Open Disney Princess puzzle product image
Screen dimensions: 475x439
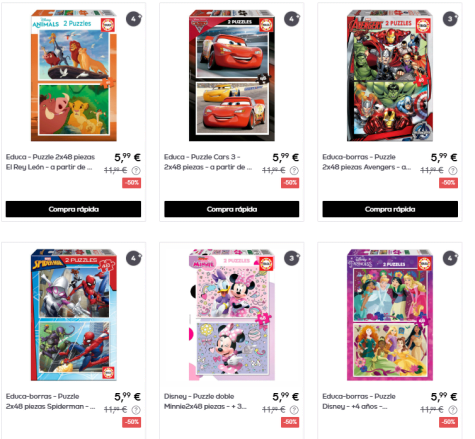tap(390, 315)
